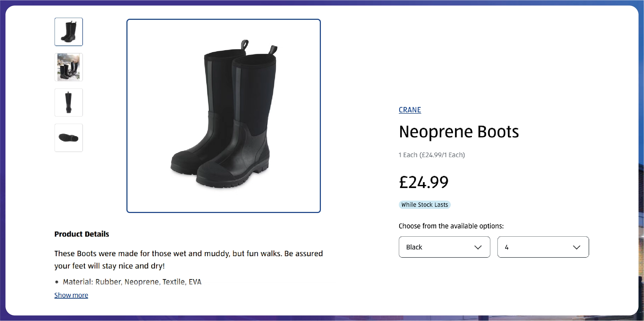This screenshot has height=321, width=644.
Task: View the outdoor lifestyle photo thumbnail
Action: coord(68,67)
